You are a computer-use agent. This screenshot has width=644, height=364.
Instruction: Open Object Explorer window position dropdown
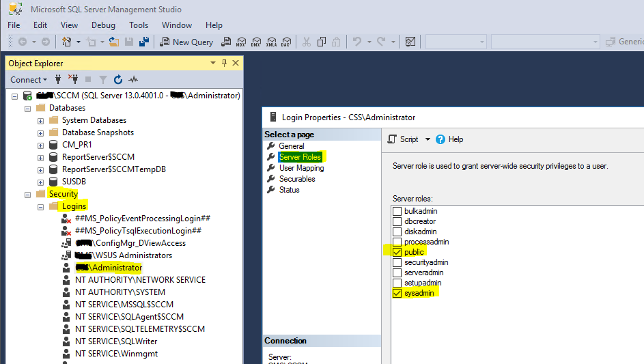pyautogui.click(x=213, y=63)
